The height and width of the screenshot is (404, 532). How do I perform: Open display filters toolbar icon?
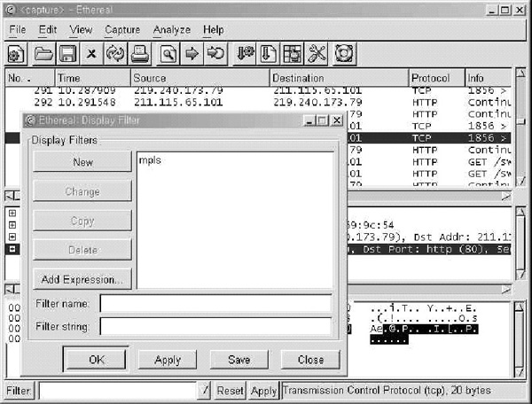tap(269, 54)
